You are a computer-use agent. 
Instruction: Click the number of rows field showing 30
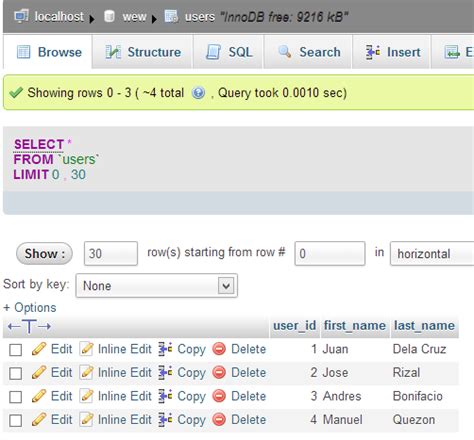coord(111,253)
